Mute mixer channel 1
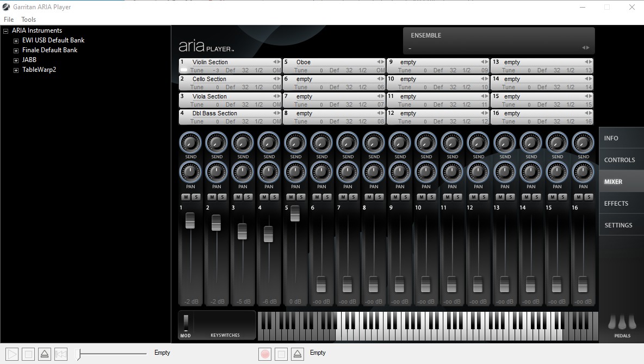The width and height of the screenshot is (644, 364). pyautogui.click(x=185, y=197)
